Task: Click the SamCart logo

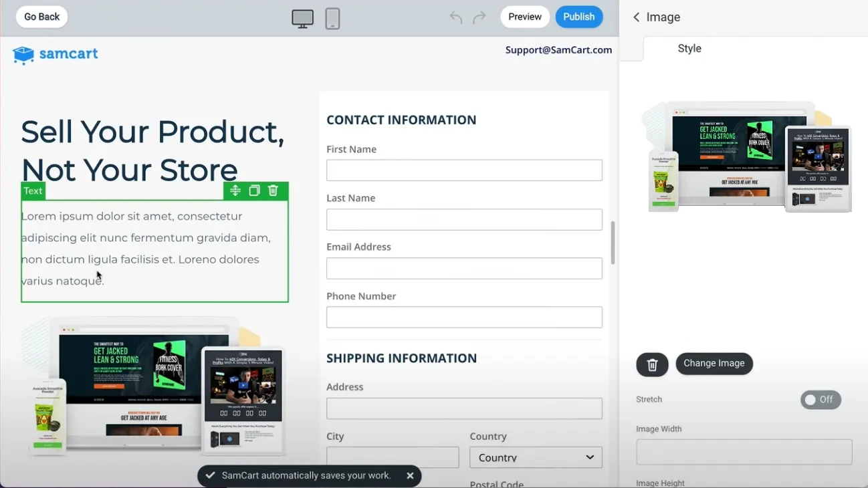Action: [56, 55]
